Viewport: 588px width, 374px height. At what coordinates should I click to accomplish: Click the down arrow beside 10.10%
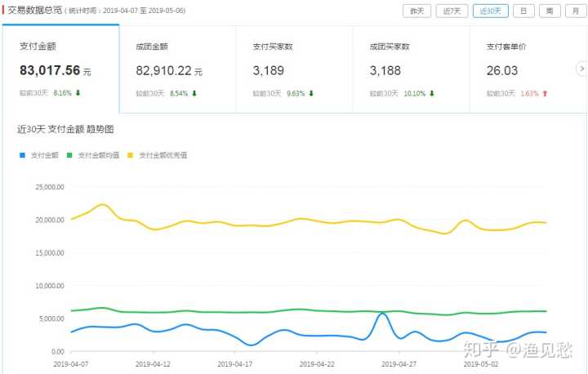(430, 93)
